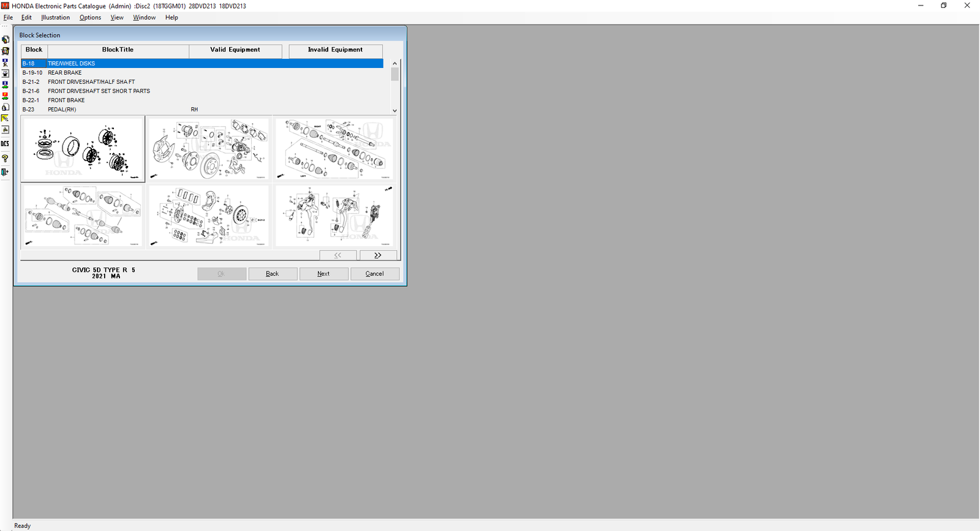This screenshot has height=531, width=980.
Task: Select the B-22-1 FRONT BRAKE row
Action: 202,100
